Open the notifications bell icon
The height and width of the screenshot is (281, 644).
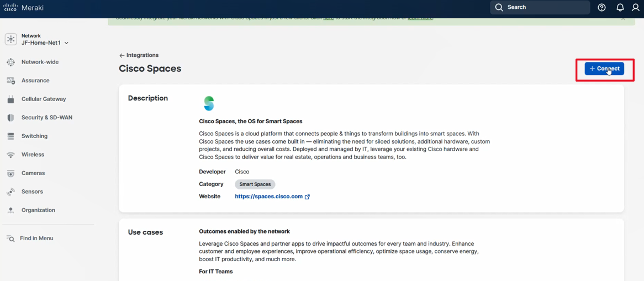pos(620,8)
